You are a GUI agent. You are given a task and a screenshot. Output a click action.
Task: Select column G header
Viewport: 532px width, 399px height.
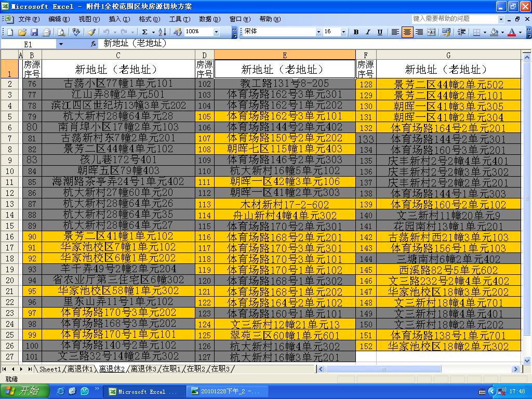click(x=448, y=55)
